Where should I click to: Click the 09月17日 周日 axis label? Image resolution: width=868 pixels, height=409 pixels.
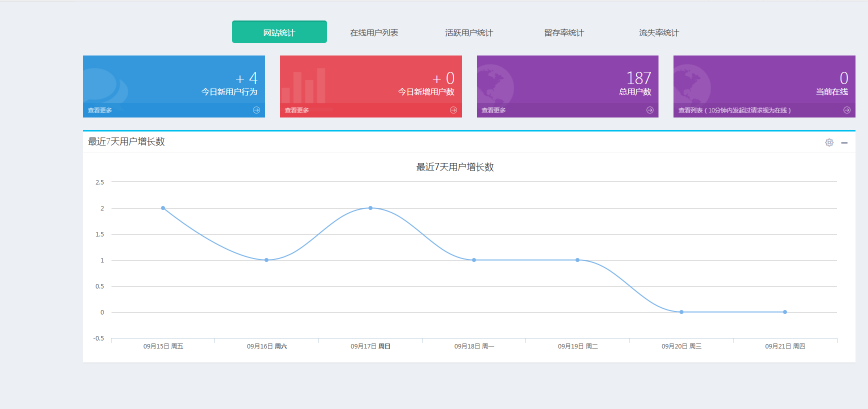[x=370, y=346]
